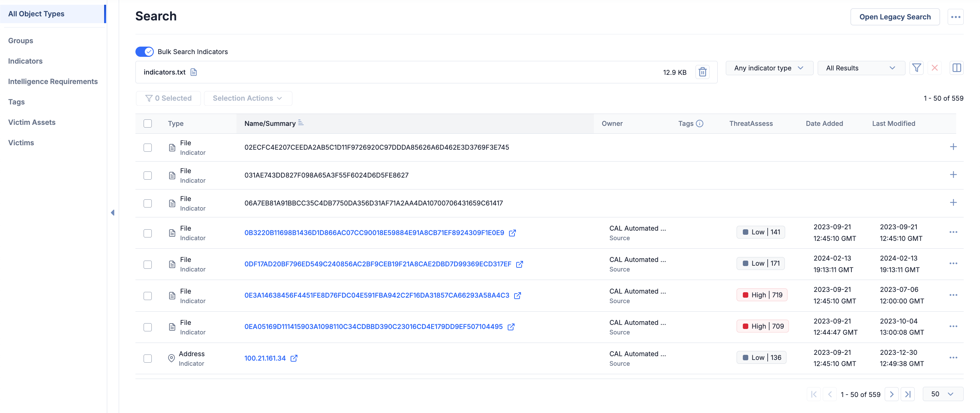980x413 pixels.
Task: View contents of indicators.txt via file icon
Action: click(194, 72)
